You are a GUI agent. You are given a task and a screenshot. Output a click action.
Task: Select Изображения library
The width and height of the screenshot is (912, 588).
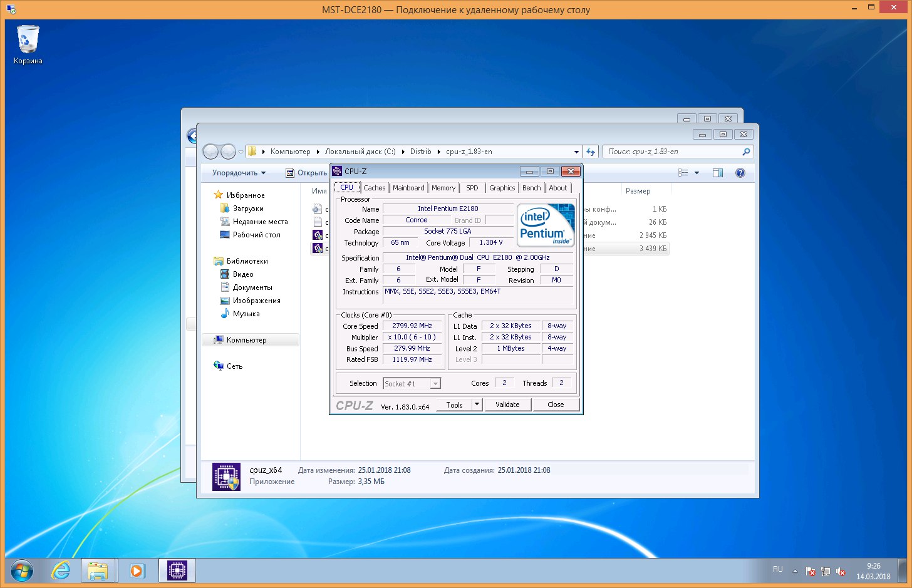pos(251,300)
